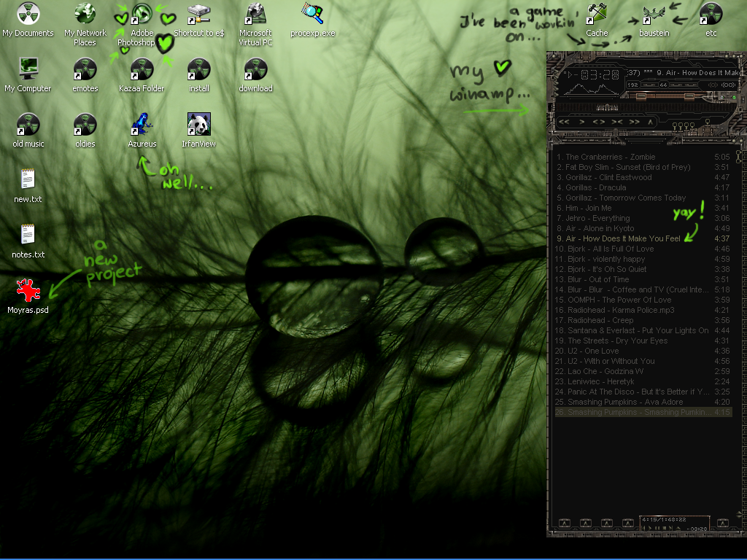Select 'Fat Boy Slim - Sunset (Bird of Prey)'
The image size is (747, 560).
[x=643, y=167]
